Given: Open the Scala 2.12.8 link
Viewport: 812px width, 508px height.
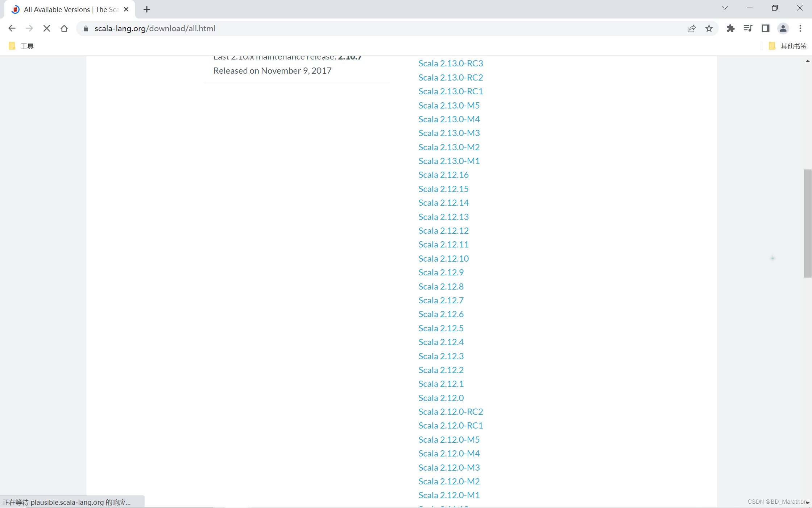Looking at the screenshot, I should [441, 286].
